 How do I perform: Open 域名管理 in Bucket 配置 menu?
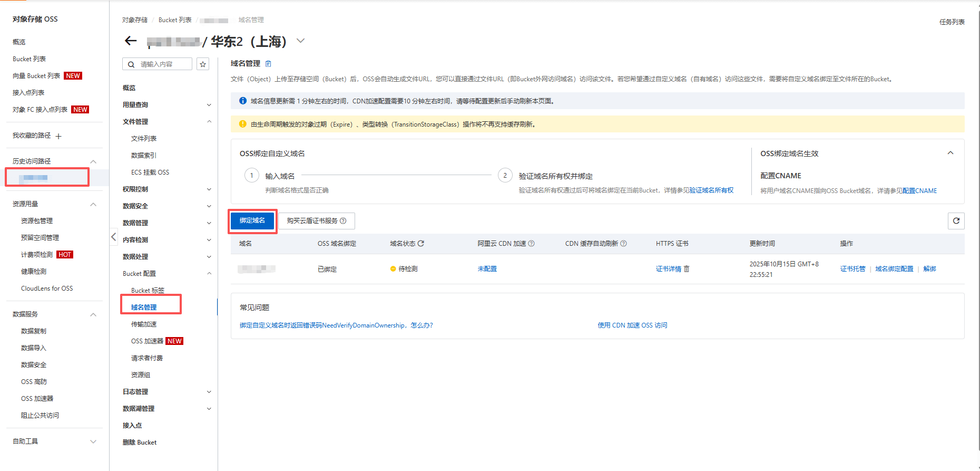(x=144, y=307)
